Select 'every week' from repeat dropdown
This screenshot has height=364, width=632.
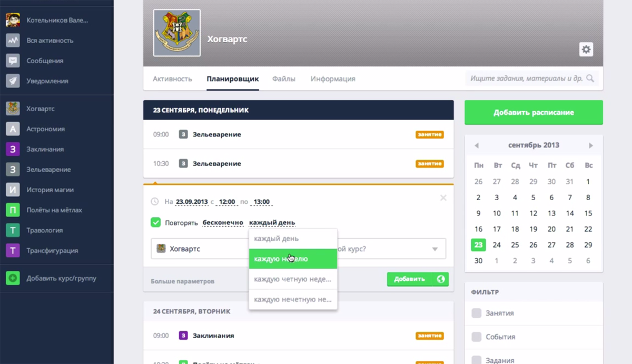pos(292,259)
